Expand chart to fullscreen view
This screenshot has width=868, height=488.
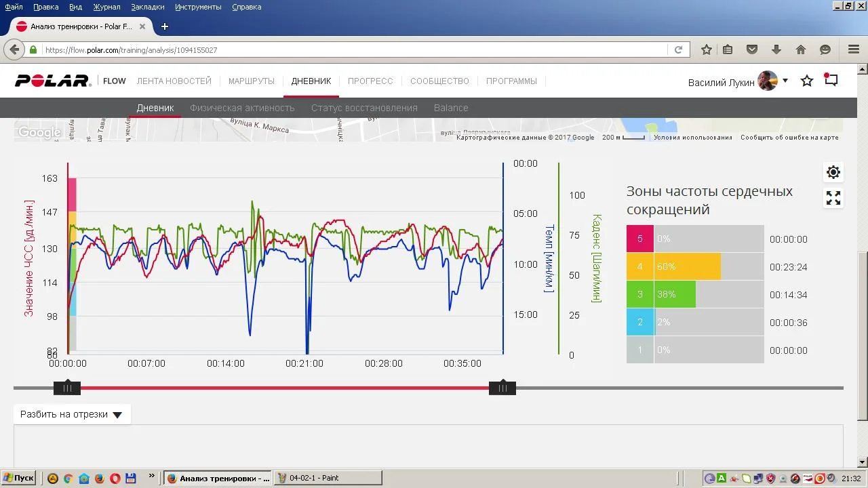[833, 198]
